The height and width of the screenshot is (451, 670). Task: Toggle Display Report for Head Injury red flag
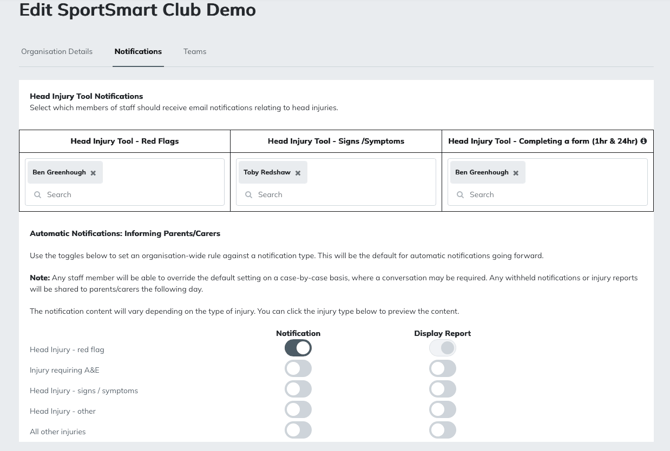(442, 348)
